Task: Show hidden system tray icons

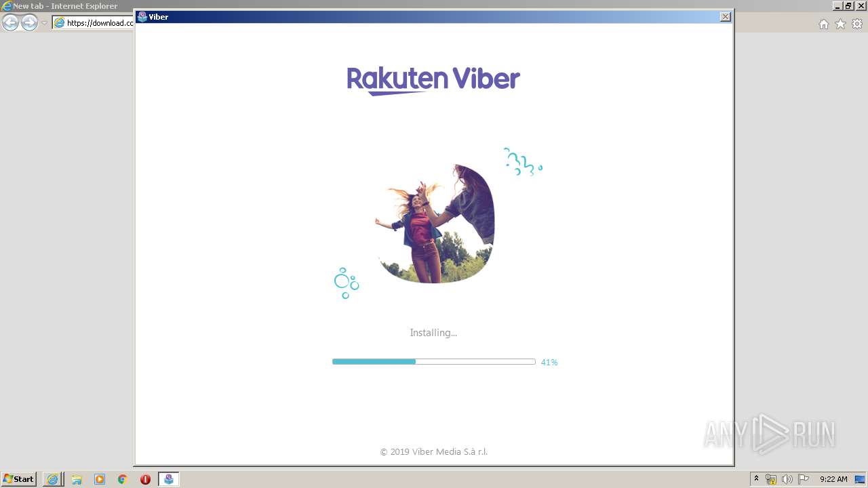Action: point(757,479)
